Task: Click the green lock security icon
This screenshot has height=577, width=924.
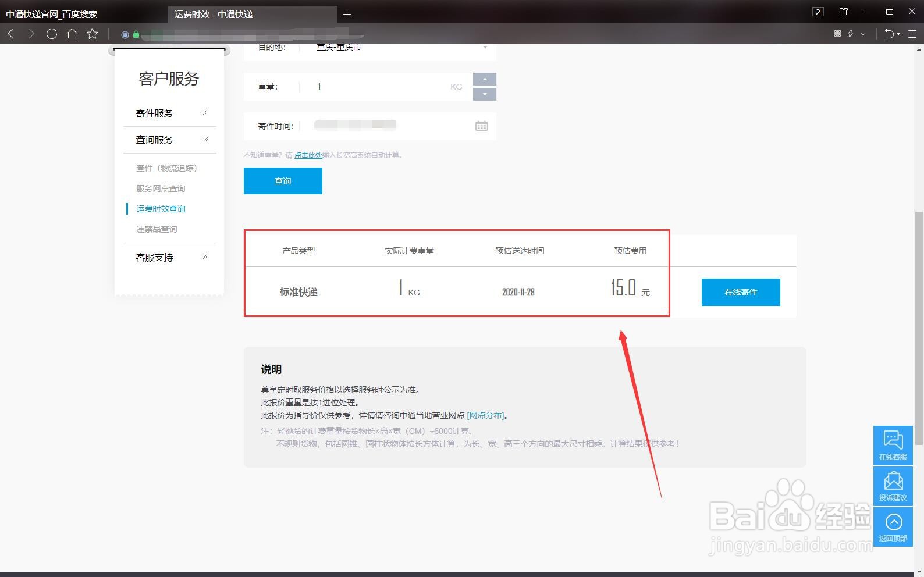Action: [136, 34]
